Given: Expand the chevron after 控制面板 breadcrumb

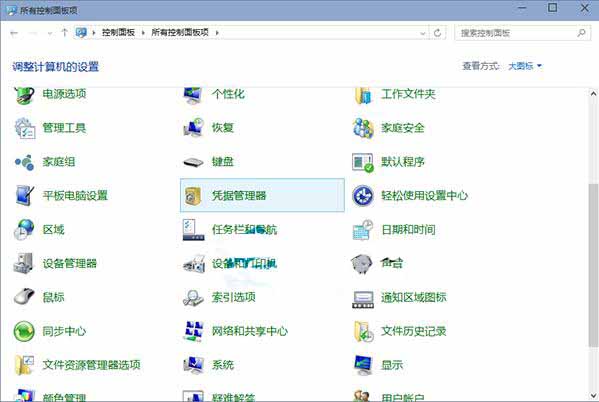Looking at the screenshot, I should pyautogui.click(x=143, y=33).
